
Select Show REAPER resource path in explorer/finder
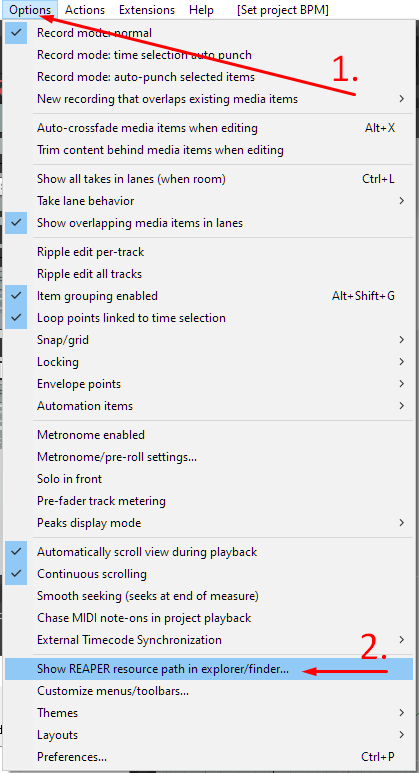pos(209,669)
